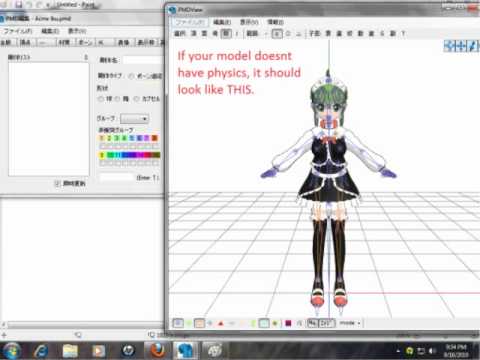Open Windows Media Player from the taskbar
Image resolution: width=480 pixels, height=360 pixels.
click(99, 350)
